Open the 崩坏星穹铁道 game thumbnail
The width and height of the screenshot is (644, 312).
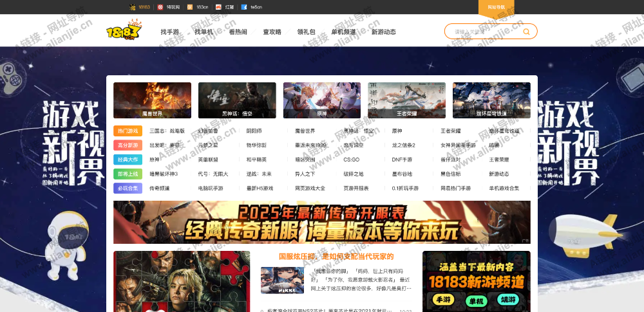[x=491, y=100]
